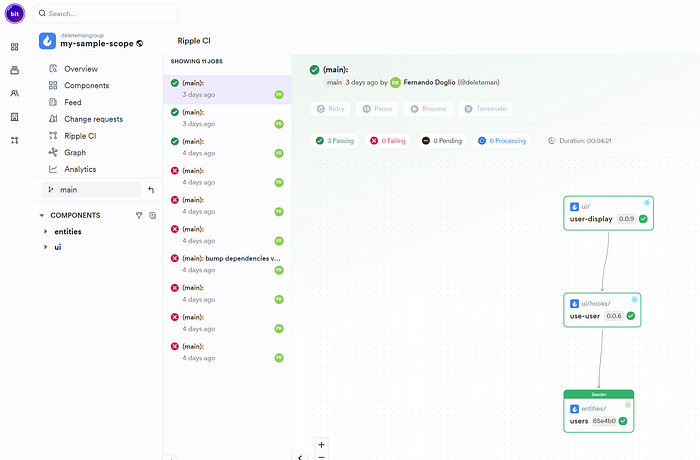The height and width of the screenshot is (460, 700).
Task: Expand the entities folder
Action: (x=45, y=231)
